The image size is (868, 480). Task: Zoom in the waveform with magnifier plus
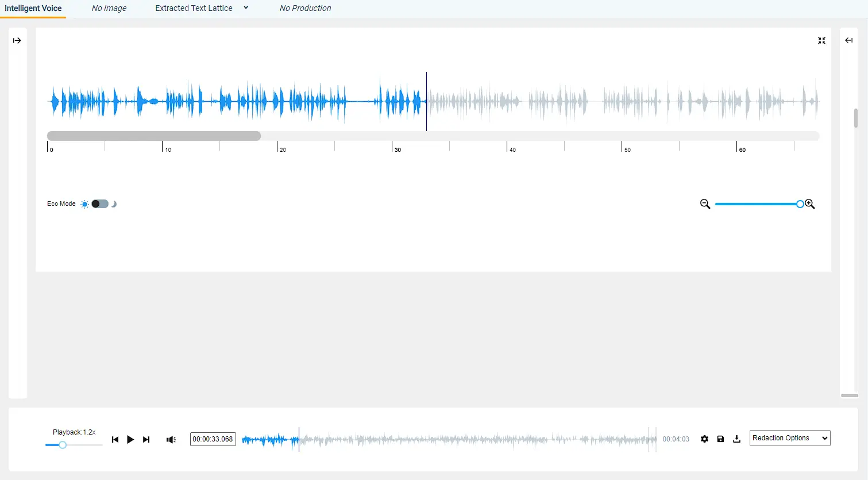pos(810,204)
